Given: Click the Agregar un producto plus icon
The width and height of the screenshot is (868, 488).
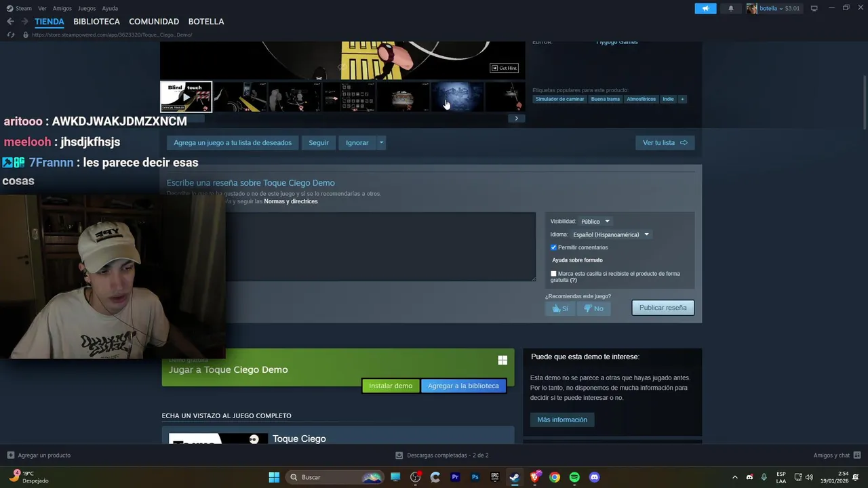Looking at the screenshot, I should tap(10, 455).
